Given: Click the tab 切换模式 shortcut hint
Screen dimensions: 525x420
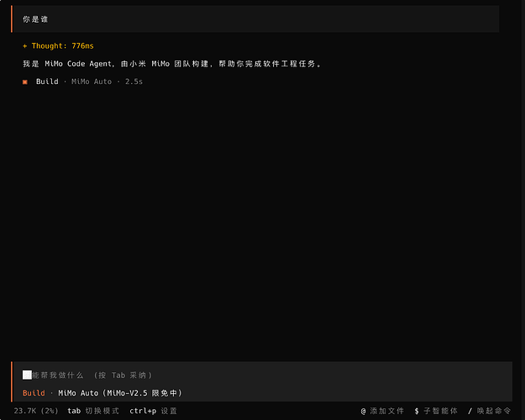Looking at the screenshot, I should [93, 411].
